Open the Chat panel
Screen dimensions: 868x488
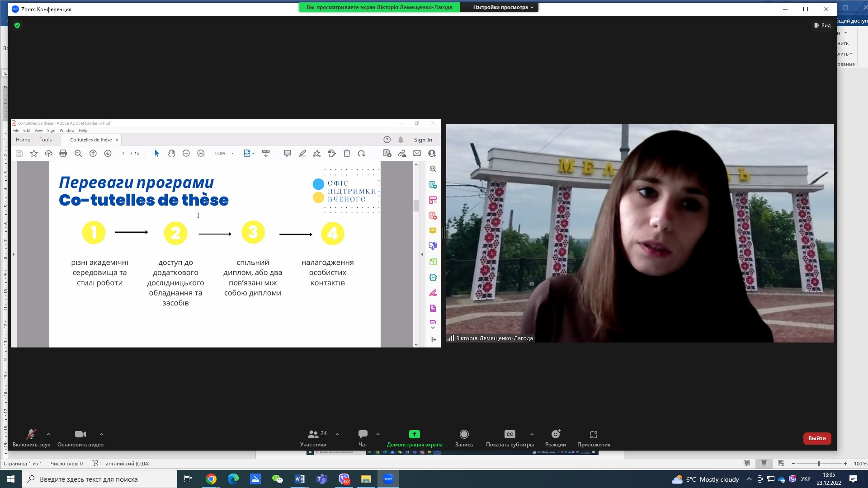363,435
